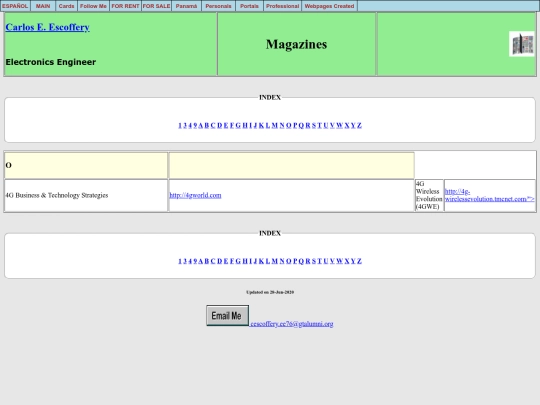Jump to letter O in upper INDEX
The width and height of the screenshot is (540, 405).
(289, 125)
